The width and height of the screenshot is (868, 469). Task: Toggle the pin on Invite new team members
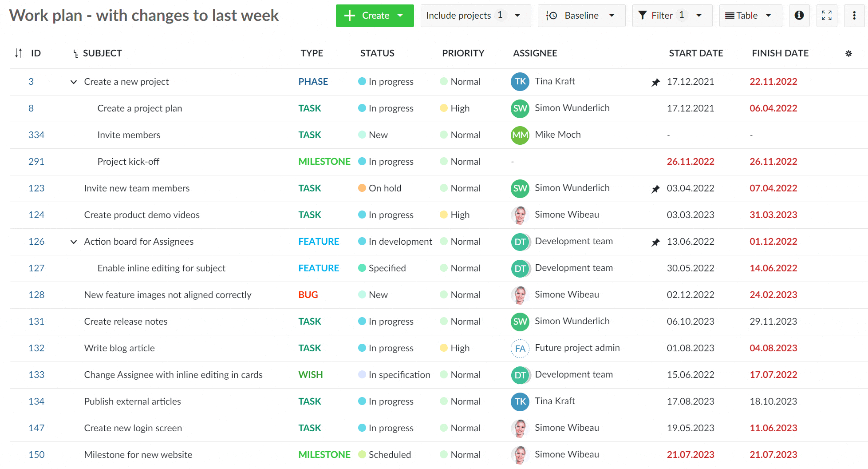pos(655,188)
